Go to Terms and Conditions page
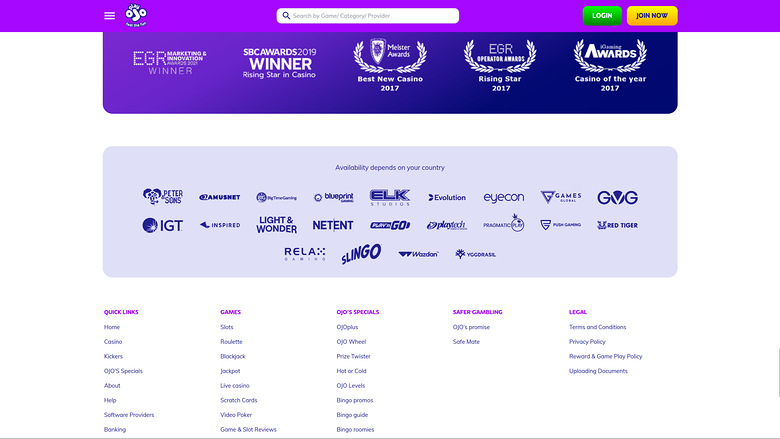 tap(597, 327)
